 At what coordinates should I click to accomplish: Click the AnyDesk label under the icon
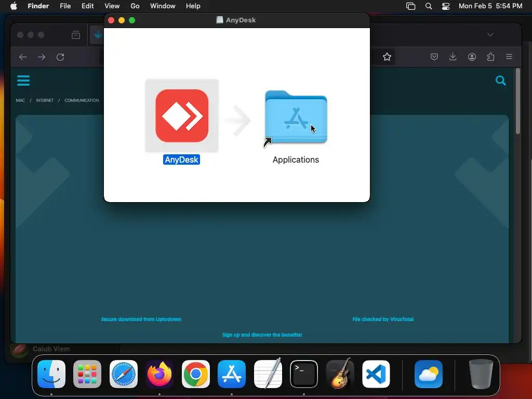pyautogui.click(x=181, y=159)
